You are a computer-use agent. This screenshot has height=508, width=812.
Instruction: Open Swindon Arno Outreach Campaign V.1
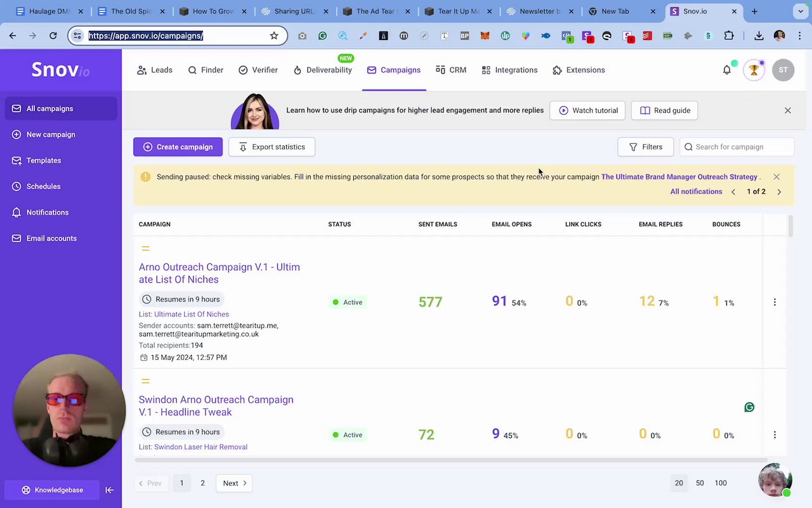point(216,406)
